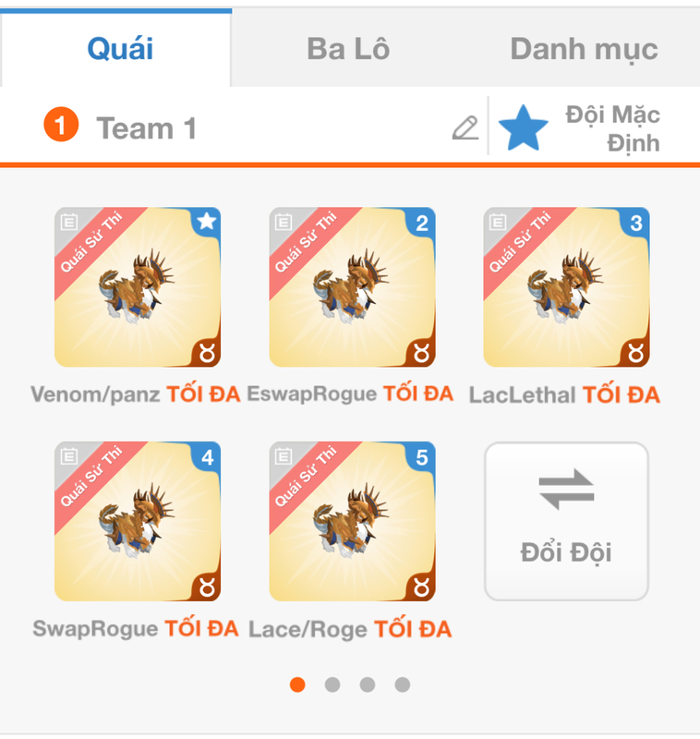This screenshot has height=739, width=700.
Task: Switch to the Ba Lô tab
Action: (348, 49)
